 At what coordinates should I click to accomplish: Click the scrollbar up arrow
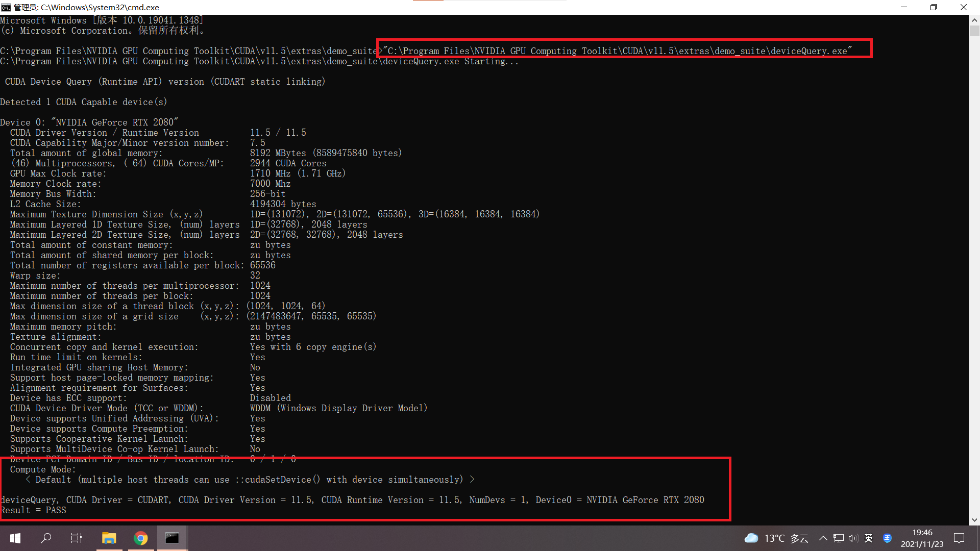[x=974, y=20]
